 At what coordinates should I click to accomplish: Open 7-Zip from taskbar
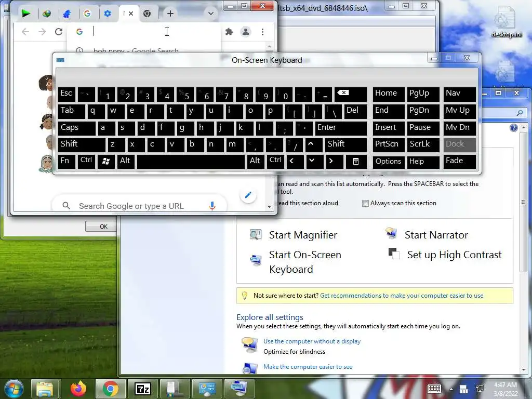[143, 389]
